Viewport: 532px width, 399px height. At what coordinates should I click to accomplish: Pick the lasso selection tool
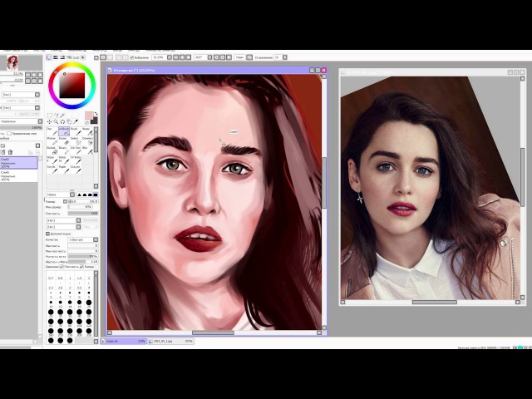pos(56,116)
